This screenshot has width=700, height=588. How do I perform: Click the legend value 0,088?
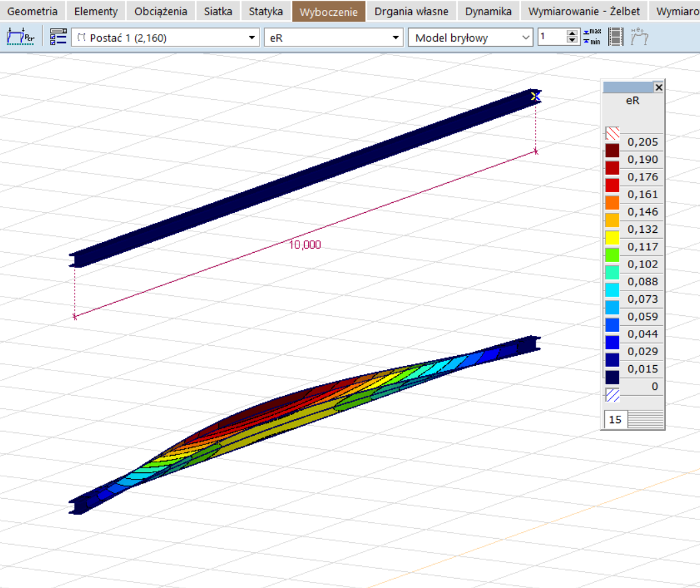click(x=642, y=281)
